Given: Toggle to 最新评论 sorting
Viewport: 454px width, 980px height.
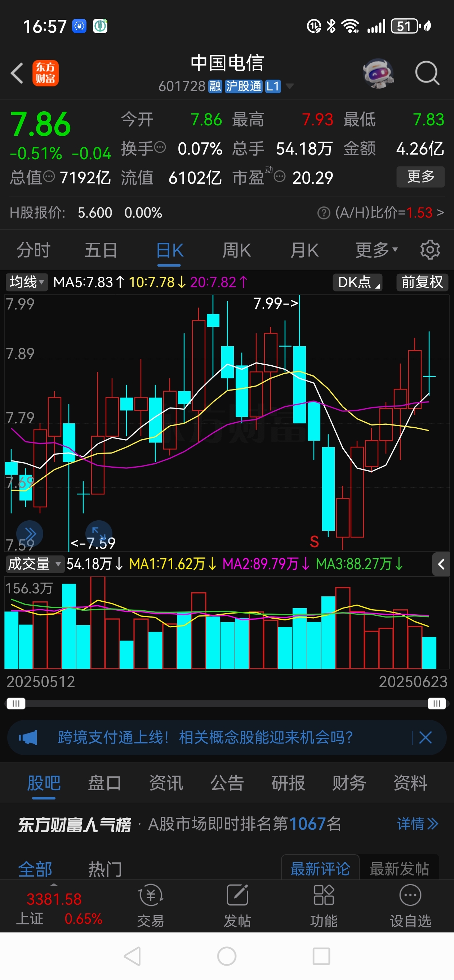Looking at the screenshot, I should (320, 868).
